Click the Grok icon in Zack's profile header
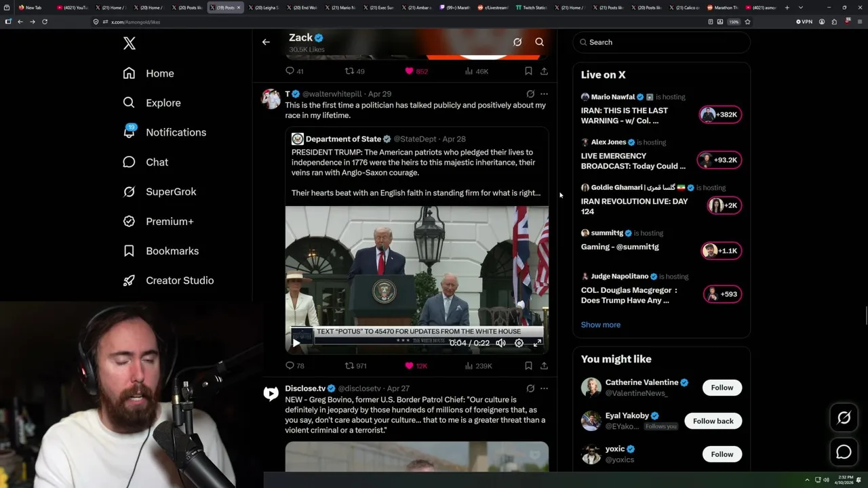Viewport: 868px width, 488px height. [x=517, y=42]
